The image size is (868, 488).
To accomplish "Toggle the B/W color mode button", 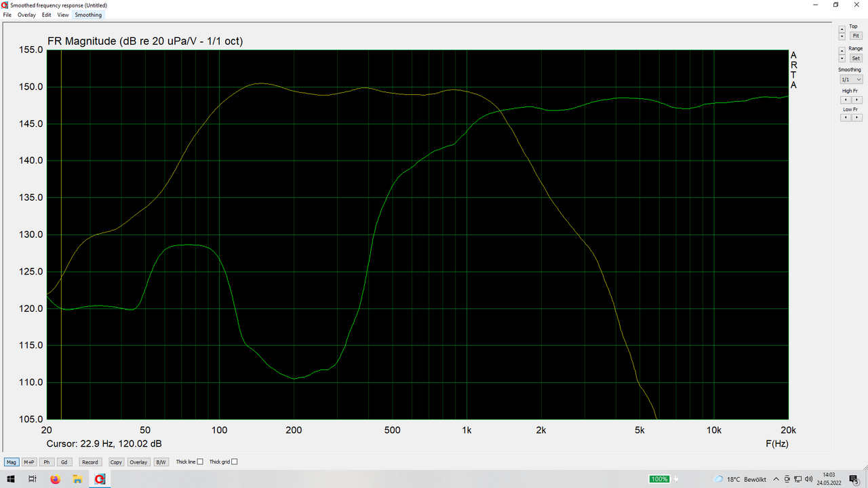I will pyautogui.click(x=161, y=462).
